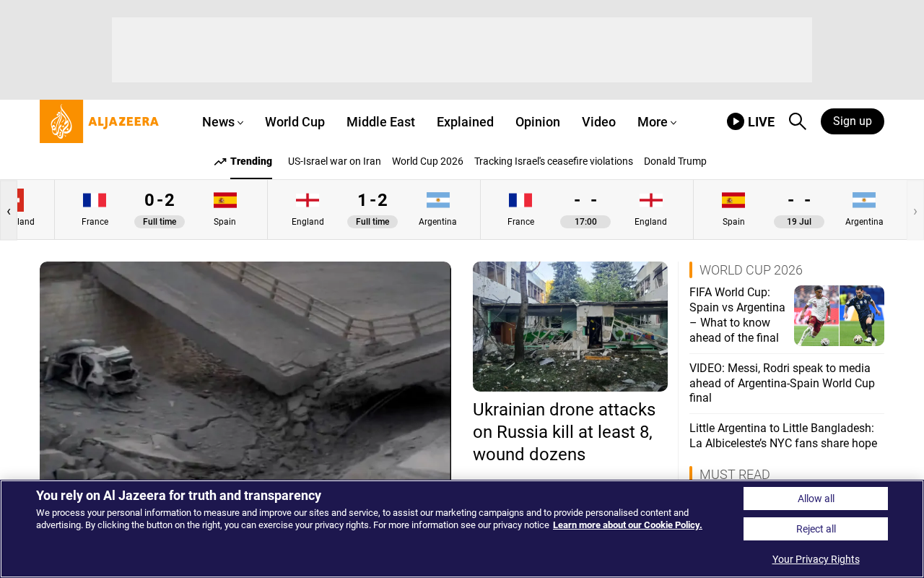Advance match carousel with right arrow
Screen dimensions: 924x578
point(915,210)
